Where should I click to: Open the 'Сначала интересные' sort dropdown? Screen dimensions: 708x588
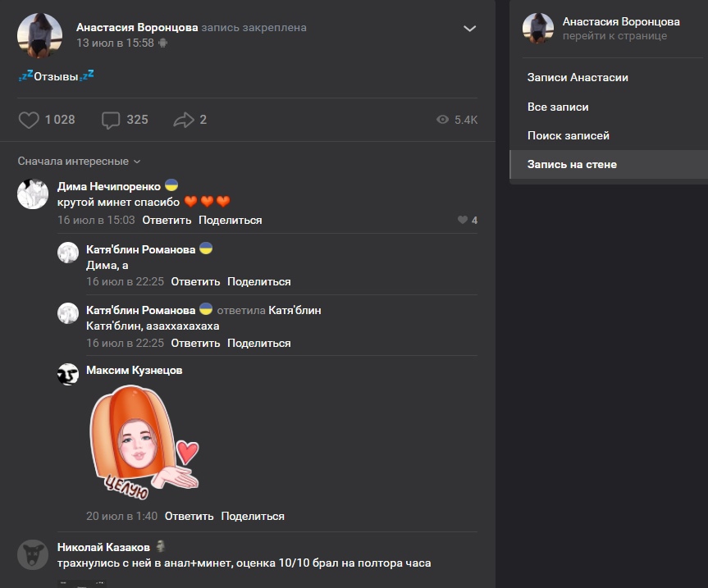[80, 162]
